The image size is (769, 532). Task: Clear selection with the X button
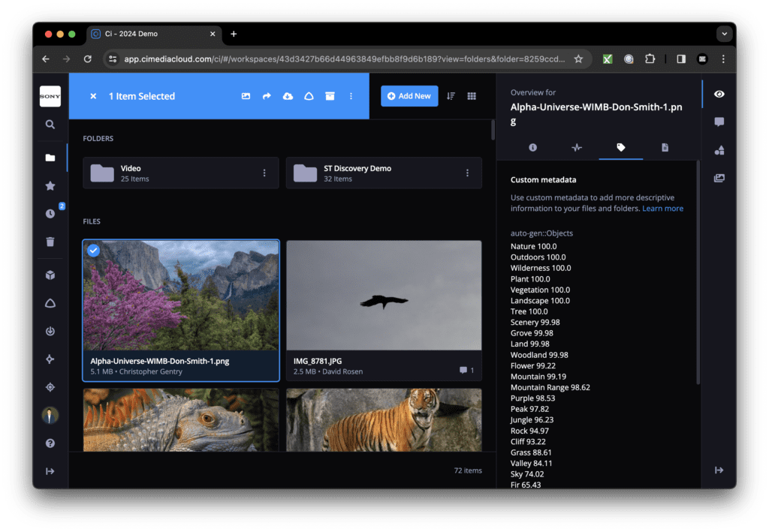click(x=93, y=96)
